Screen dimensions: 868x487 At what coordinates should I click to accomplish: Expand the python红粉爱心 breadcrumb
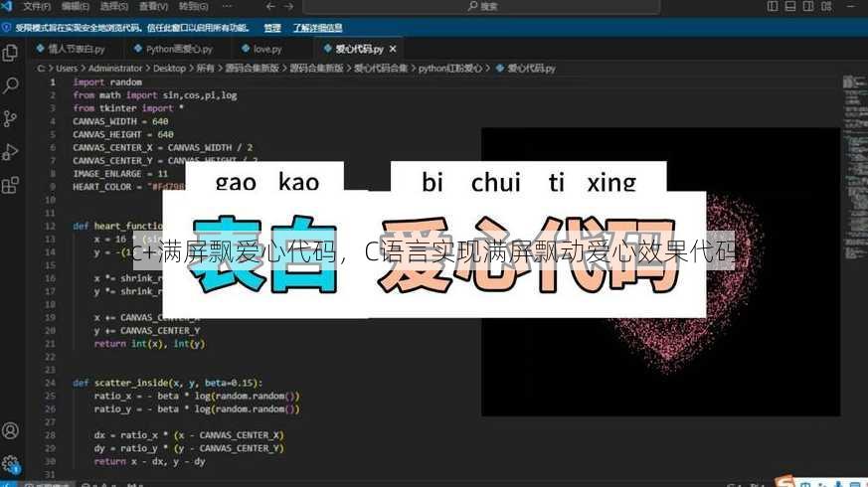coord(450,68)
